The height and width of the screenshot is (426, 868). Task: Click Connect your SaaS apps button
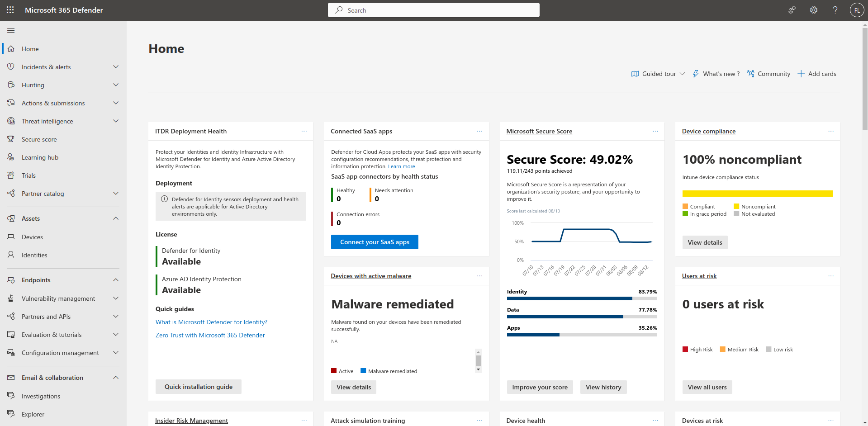click(x=375, y=242)
